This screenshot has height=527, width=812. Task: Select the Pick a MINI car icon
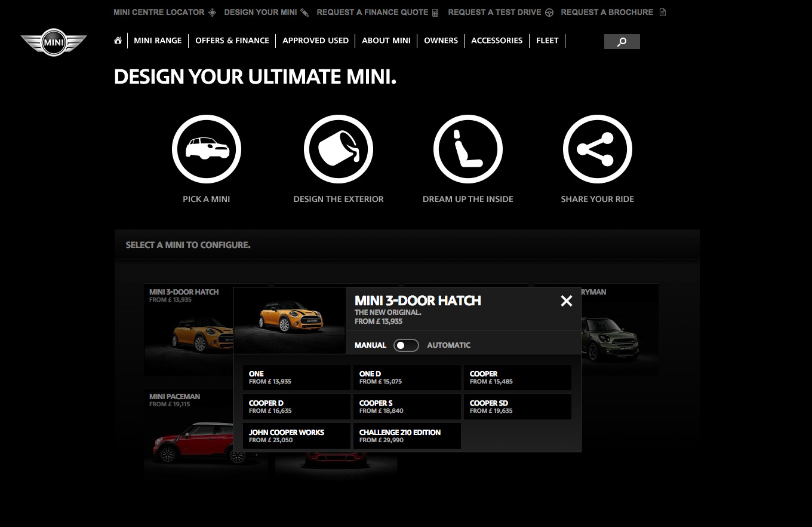[x=207, y=149]
